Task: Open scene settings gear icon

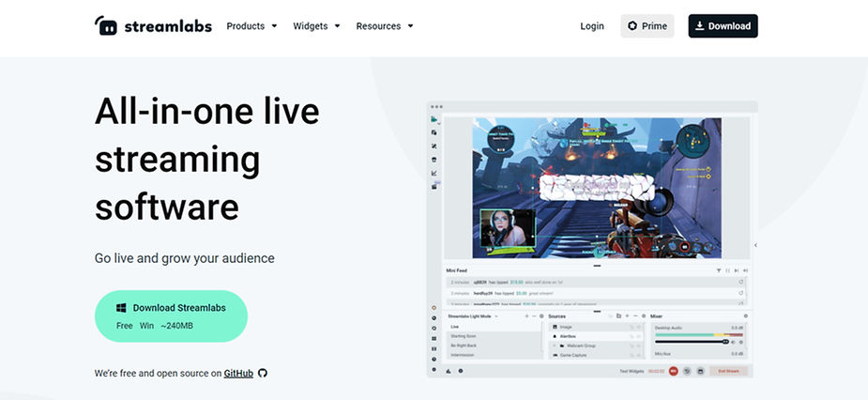Action: (541, 315)
